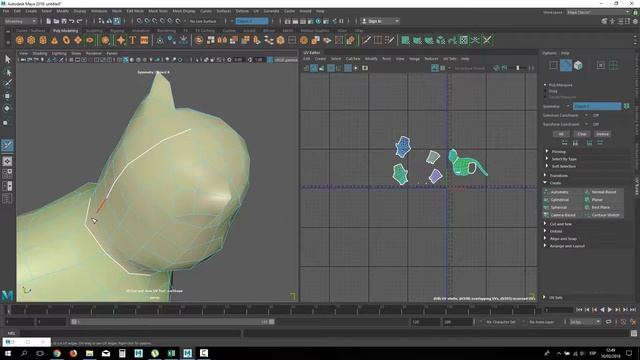Click the All selection button in UV Toolkit
This screenshot has width=640, height=360.
point(561,134)
